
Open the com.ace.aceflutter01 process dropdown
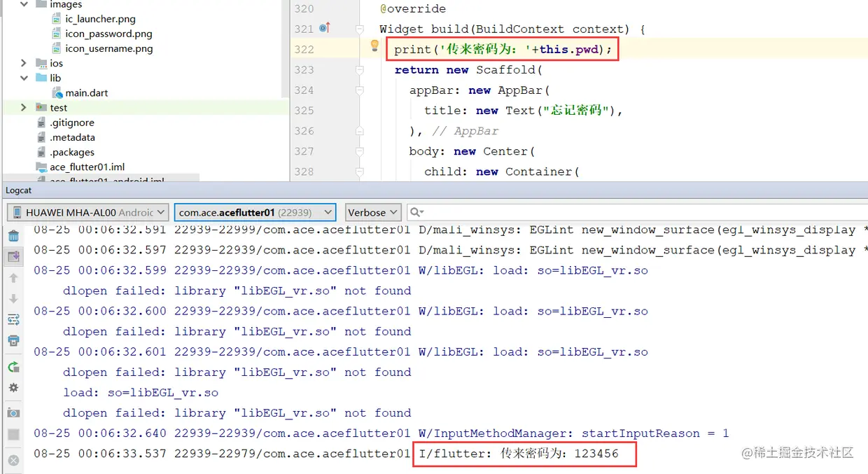tap(255, 212)
